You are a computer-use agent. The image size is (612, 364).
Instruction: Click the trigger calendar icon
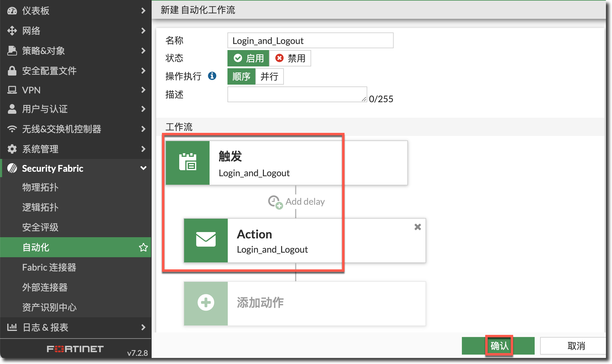coord(188,162)
